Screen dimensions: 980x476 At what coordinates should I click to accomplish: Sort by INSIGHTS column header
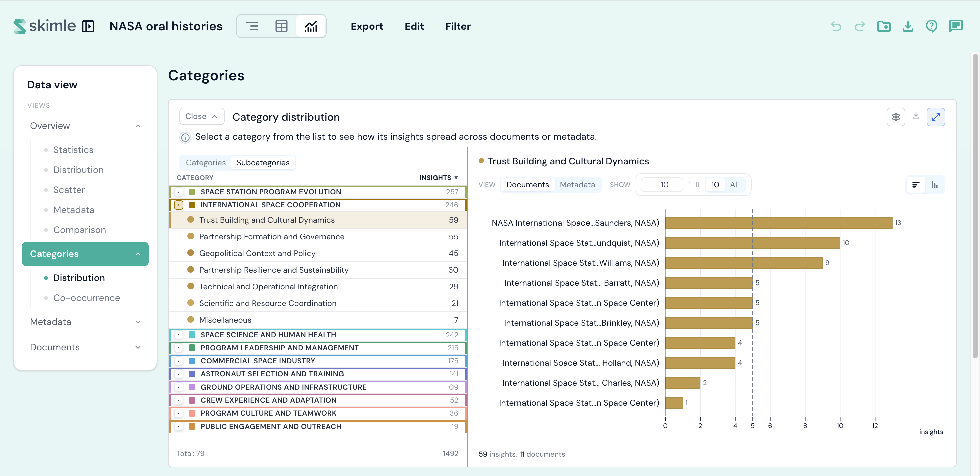(x=438, y=178)
